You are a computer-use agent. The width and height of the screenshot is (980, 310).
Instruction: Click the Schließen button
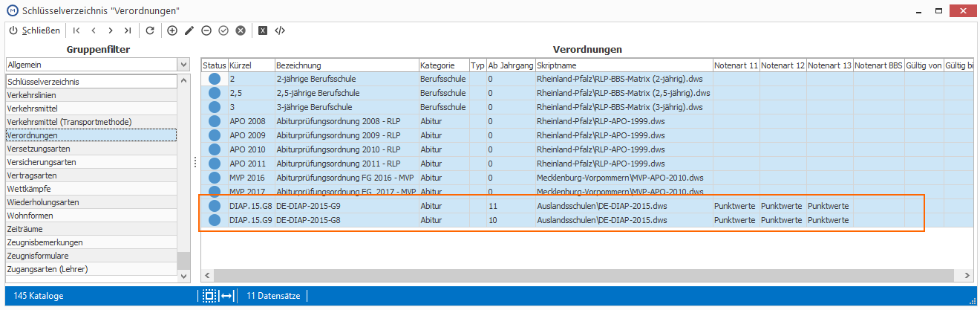point(34,30)
